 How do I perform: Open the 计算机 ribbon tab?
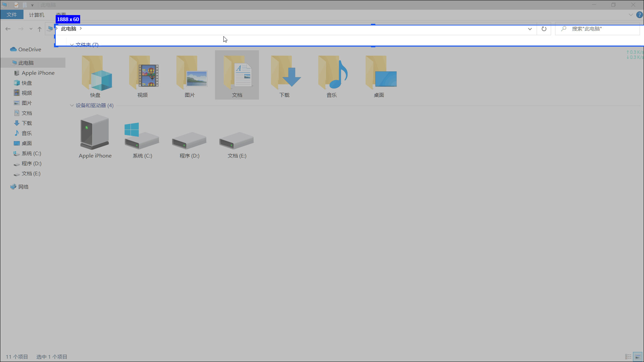[x=37, y=15]
